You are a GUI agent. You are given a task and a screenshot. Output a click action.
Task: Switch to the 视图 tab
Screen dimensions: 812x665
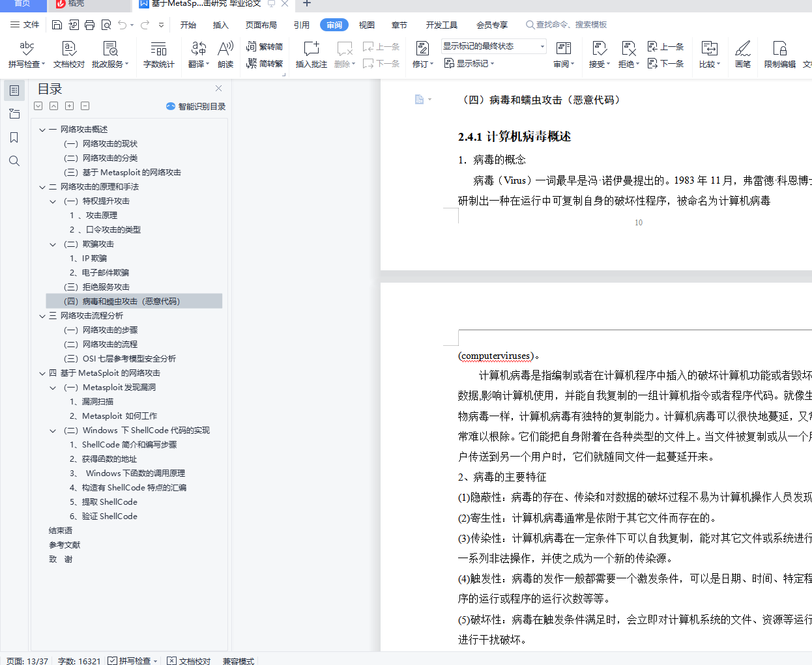pos(367,25)
